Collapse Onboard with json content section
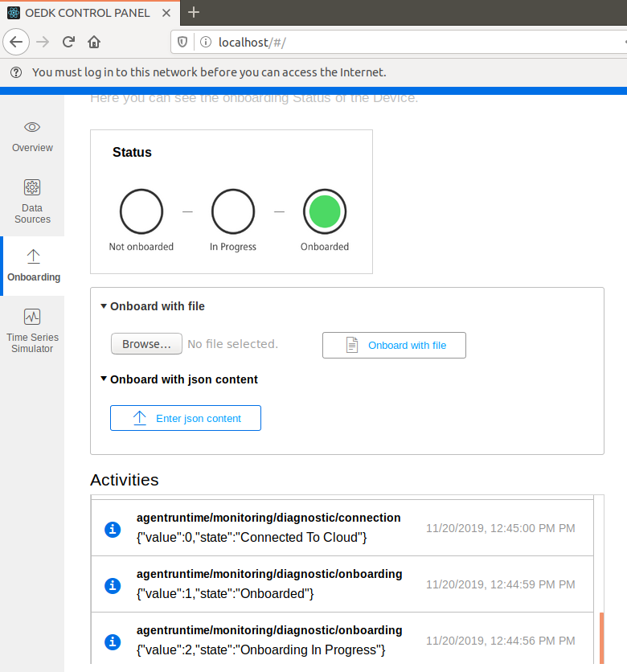The image size is (627, 672). [103, 379]
